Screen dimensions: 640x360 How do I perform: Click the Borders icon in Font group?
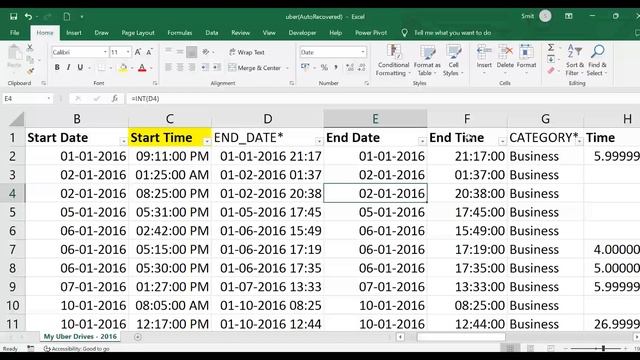(101, 67)
